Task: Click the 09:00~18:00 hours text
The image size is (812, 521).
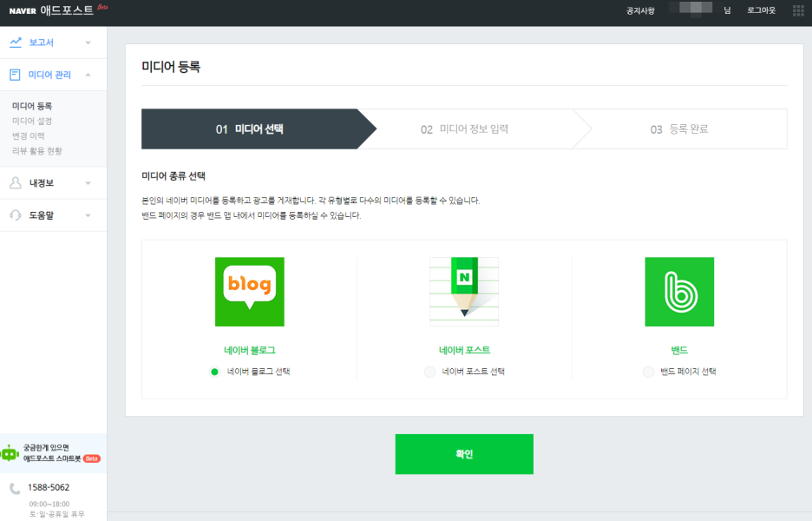Action: tap(49, 504)
